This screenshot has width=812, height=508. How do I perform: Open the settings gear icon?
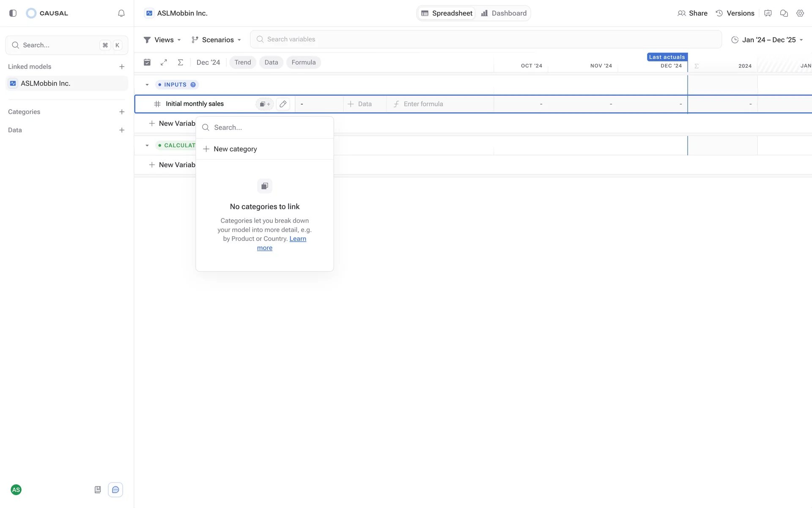coord(800,13)
